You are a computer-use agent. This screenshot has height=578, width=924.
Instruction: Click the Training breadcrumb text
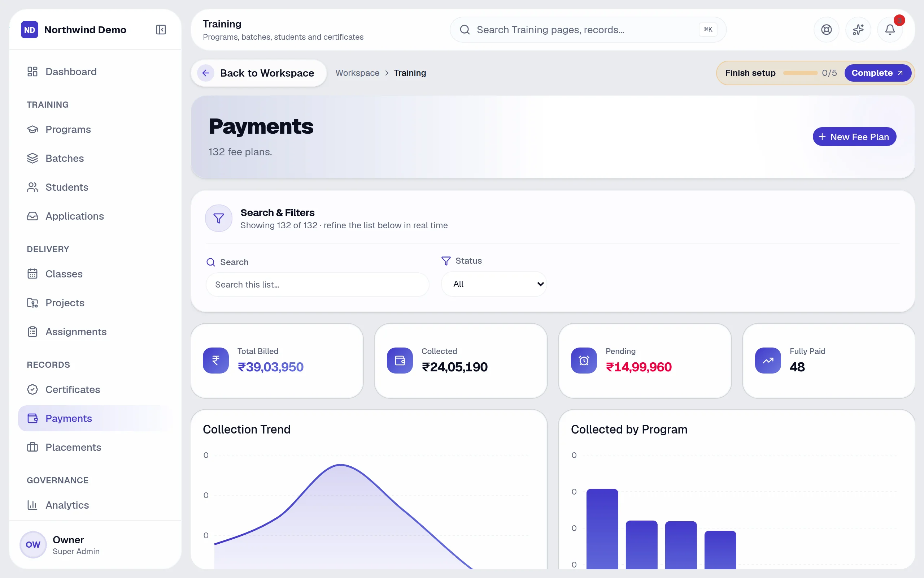(410, 73)
